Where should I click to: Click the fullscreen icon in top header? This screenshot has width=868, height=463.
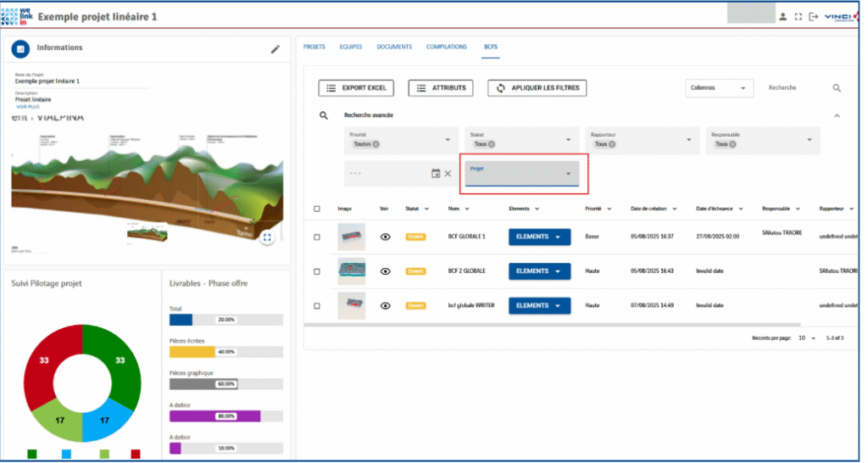798,16
